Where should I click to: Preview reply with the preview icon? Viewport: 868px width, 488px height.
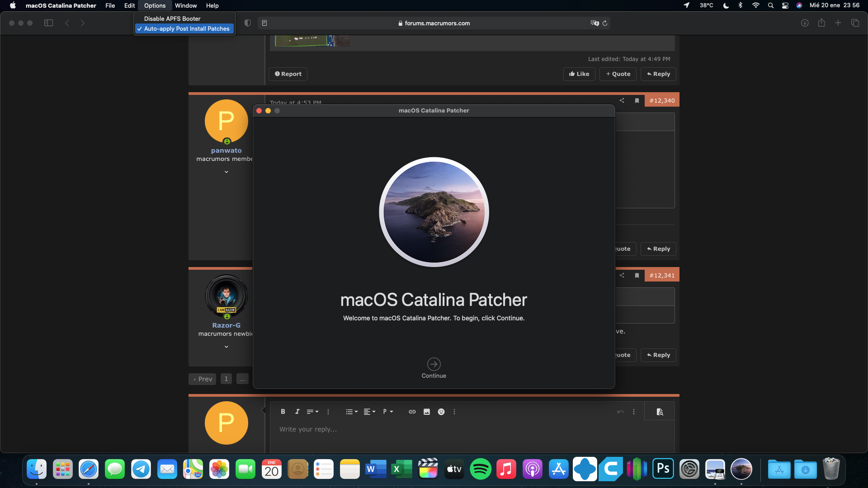(660, 412)
